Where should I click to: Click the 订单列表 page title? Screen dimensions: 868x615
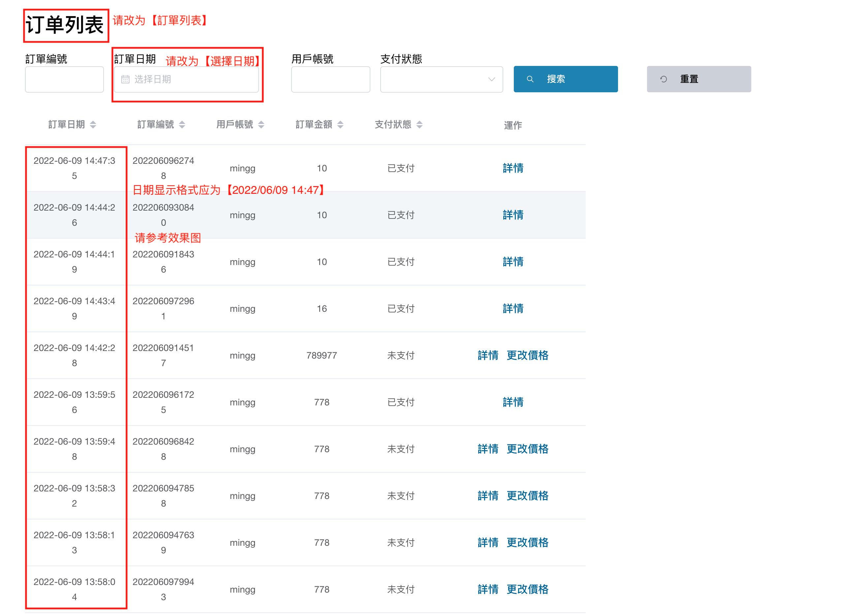tap(64, 25)
